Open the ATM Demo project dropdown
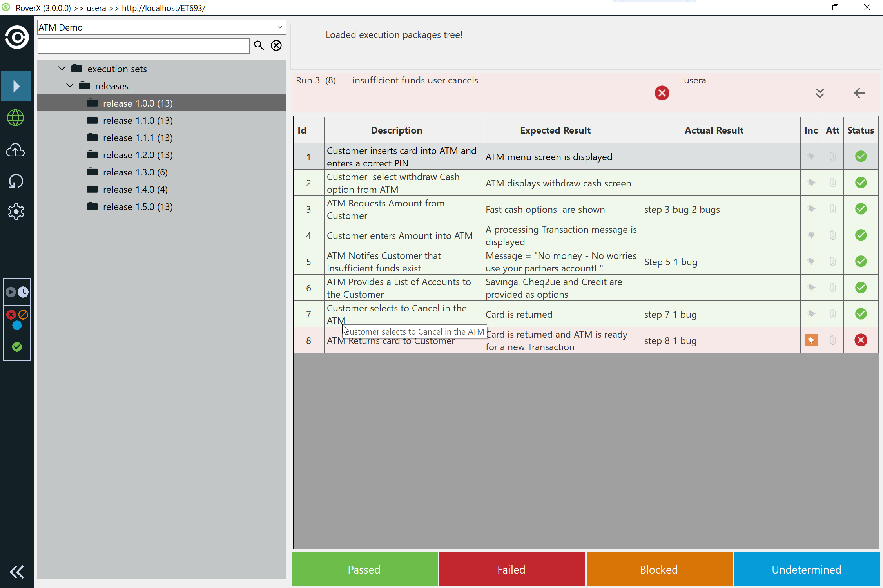The image size is (883, 588). point(279,27)
